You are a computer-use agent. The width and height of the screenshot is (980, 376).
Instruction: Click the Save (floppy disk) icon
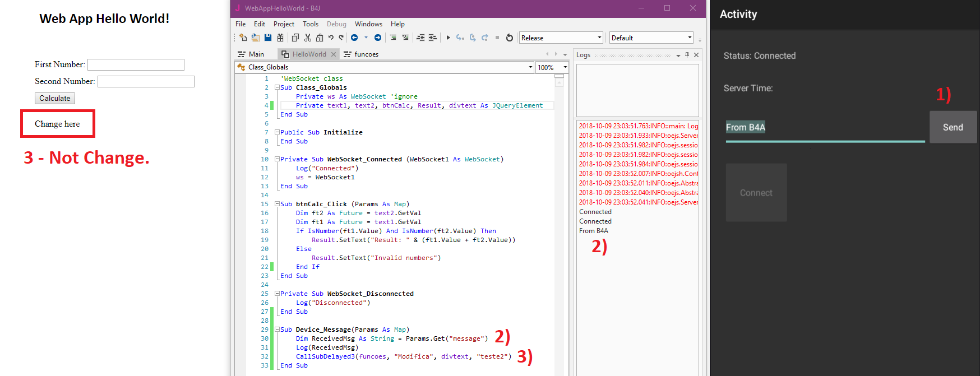[x=268, y=38]
